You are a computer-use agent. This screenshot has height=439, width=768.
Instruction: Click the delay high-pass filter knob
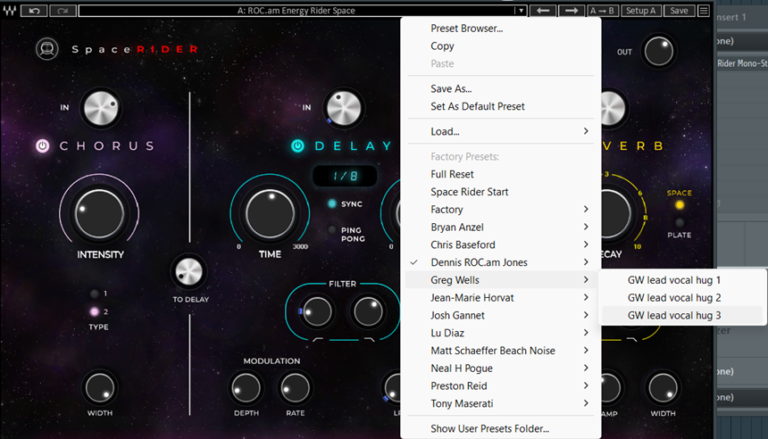pyautogui.click(x=317, y=312)
